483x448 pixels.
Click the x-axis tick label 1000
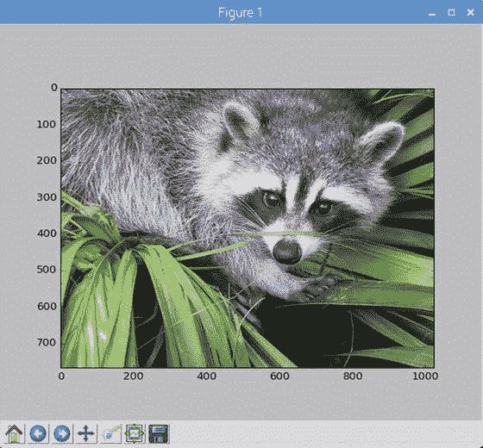click(425, 376)
